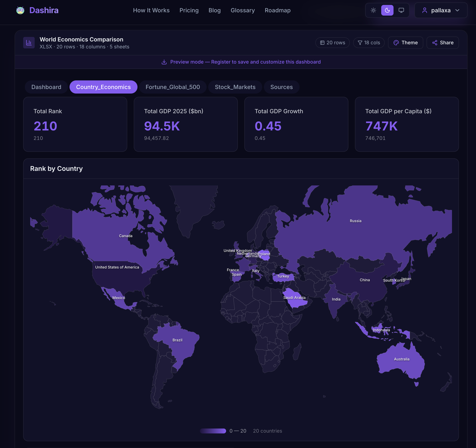Select dark mode moon toggle
The height and width of the screenshot is (448, 476).
tap(387, 10)
